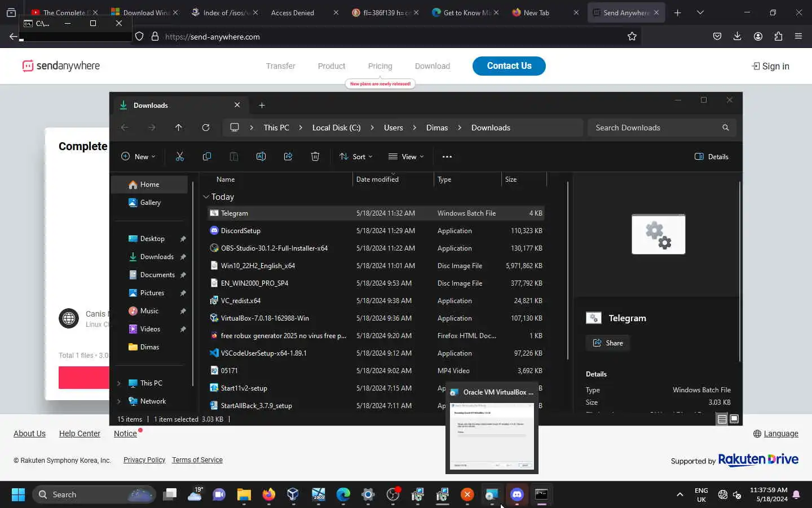Bookmark this page with the star icon
Image resolution: width=812 pixels, height=508 pixels.
tap(632, 36)
